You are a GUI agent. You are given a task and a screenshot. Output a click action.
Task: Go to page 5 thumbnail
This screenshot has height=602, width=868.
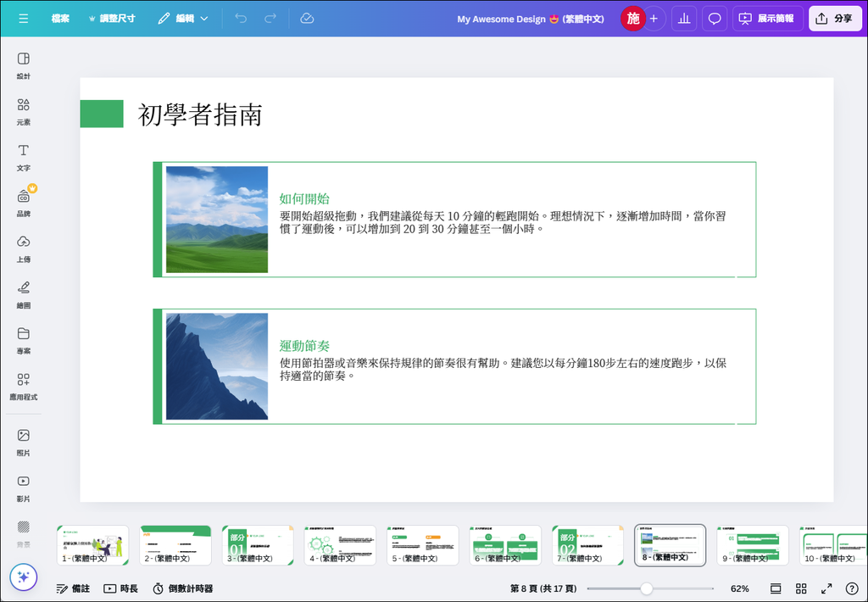tap(423, 545)
